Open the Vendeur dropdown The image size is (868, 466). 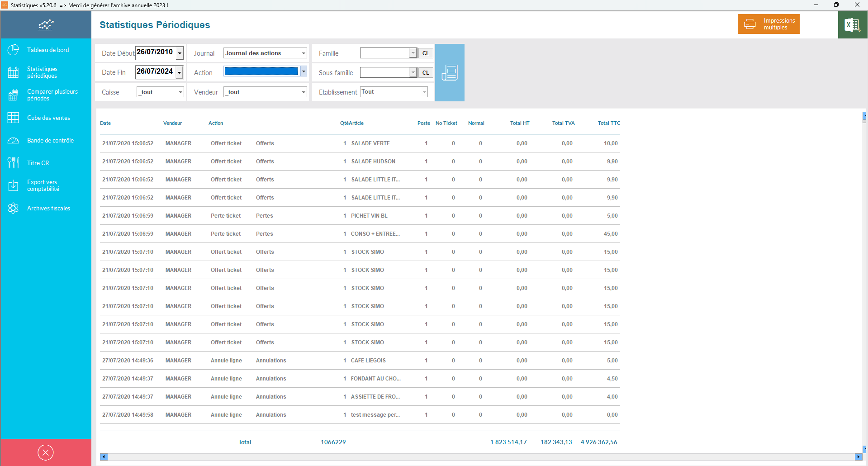[265, 92]
